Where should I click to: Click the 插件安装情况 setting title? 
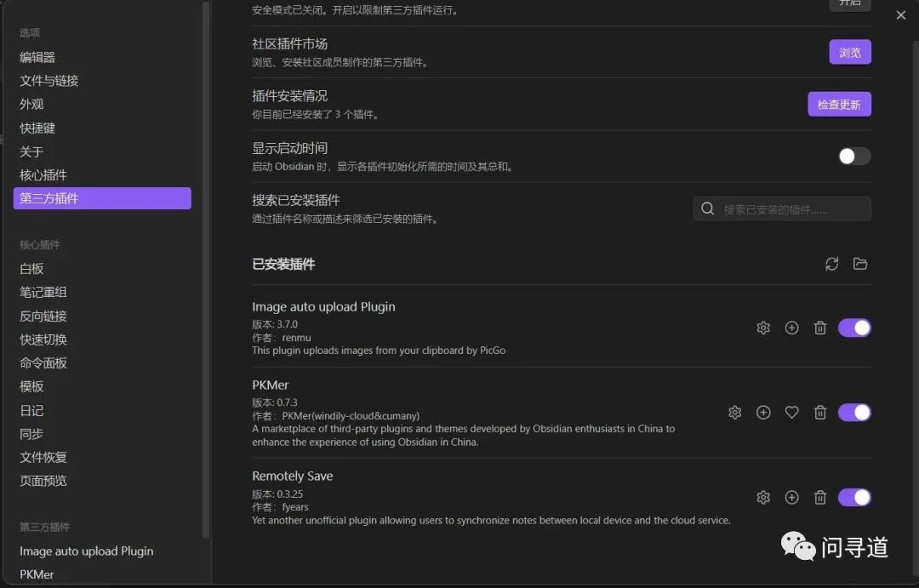click(289, 96)
